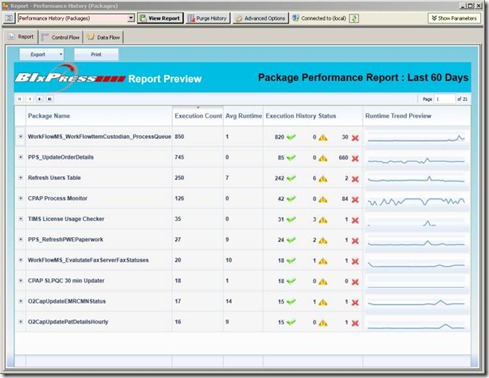Viewport: 489px width, 378px height.
Task: Go to previous report page
Action: pyautogui.click(x=30, y=99)
